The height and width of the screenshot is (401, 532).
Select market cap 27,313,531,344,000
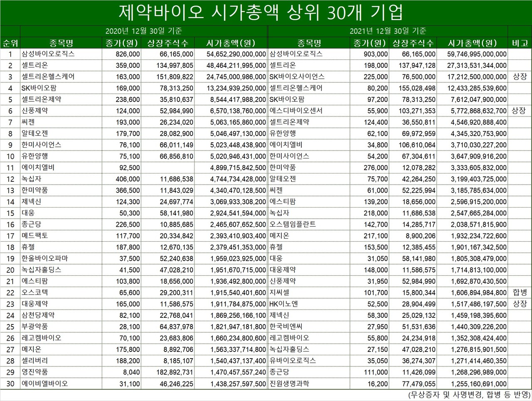(x=477, y=65)
